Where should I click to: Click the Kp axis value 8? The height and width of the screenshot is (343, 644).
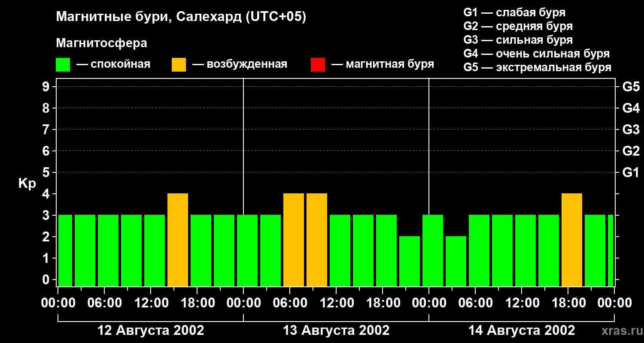[47, 108]
